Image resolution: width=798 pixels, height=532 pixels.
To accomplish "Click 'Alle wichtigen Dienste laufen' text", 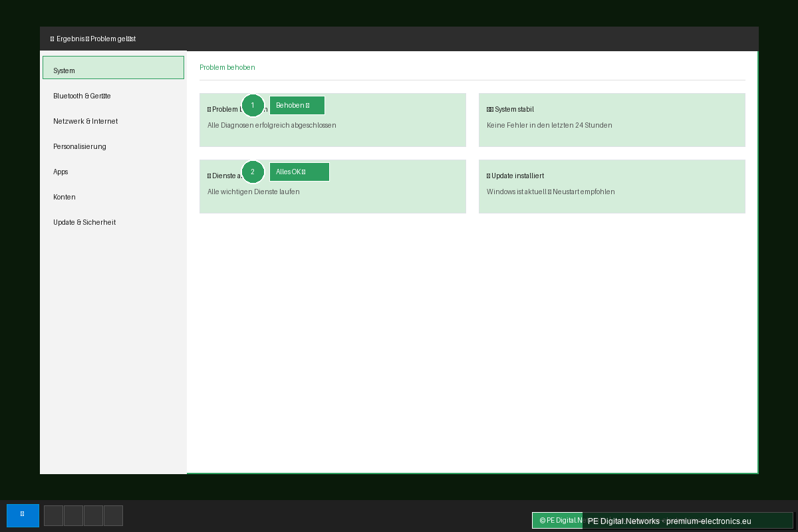I will 253,192.
